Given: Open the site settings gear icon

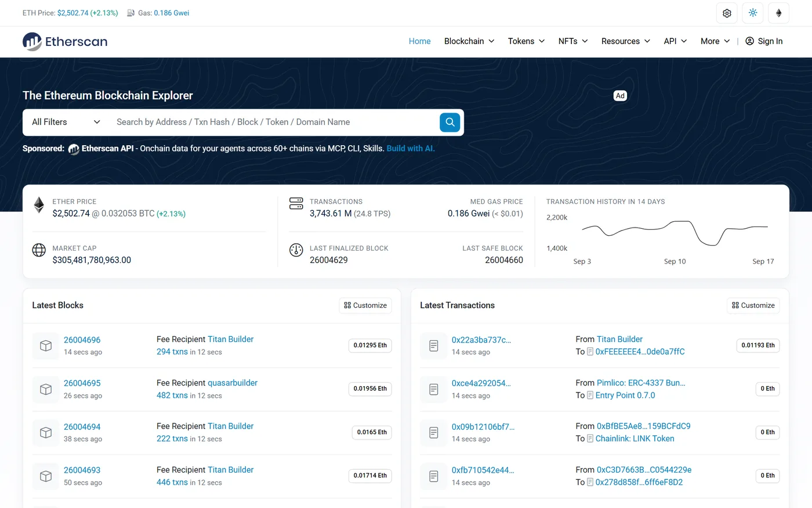Looking at the screenshot, I should (x=727, y=13).
